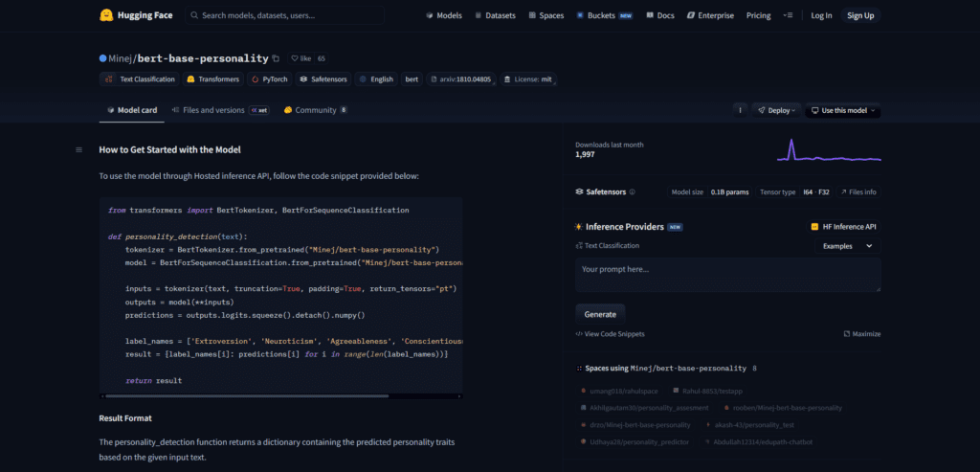The image size is (980, 472).
Task: Click the Generate button
Action: [x=600, y=314]
